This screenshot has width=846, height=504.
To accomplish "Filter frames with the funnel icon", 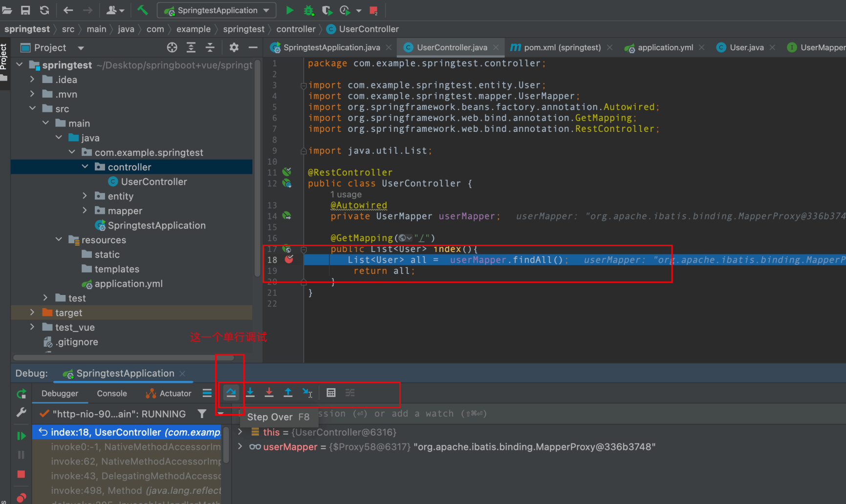I will click(x=202, y=414).
